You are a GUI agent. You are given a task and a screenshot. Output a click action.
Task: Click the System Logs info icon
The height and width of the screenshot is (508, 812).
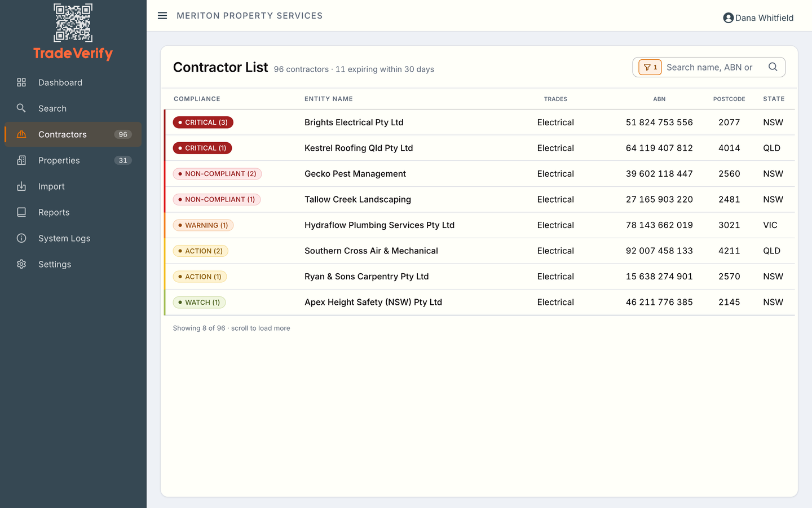click(x=21, y=238)
